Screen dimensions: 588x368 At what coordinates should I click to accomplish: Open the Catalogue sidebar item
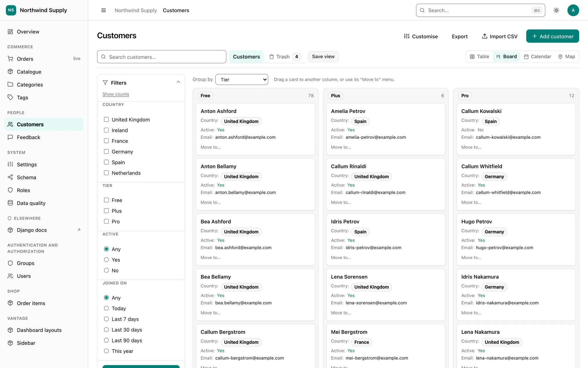44,72
